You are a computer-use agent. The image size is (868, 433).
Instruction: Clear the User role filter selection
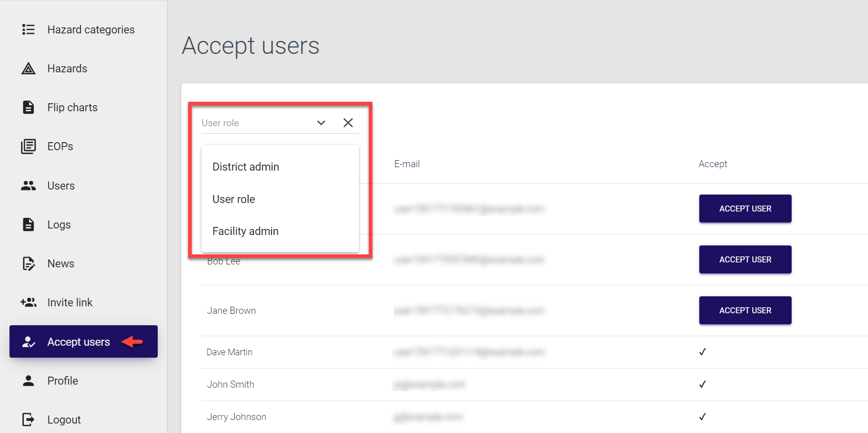point(348,123)
